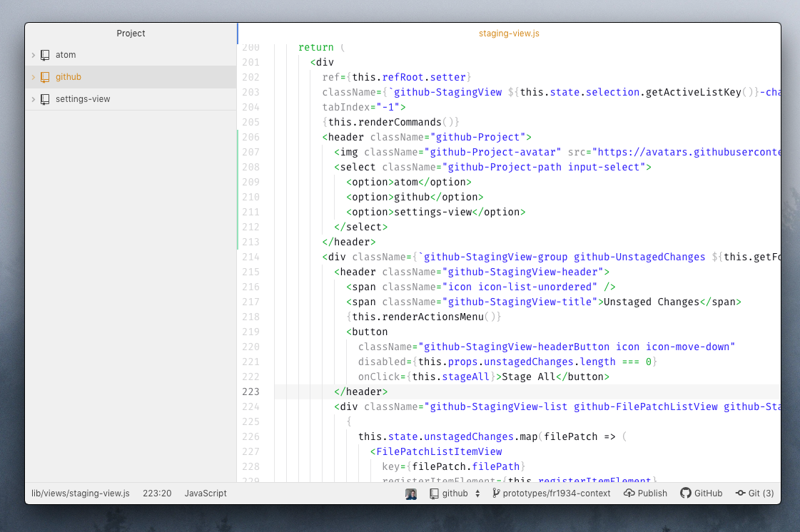Image resolution: width=800 pixels, height=532 pixels.
Task: Click the "github-Project-path input-select" string
Action: point(544,168)
